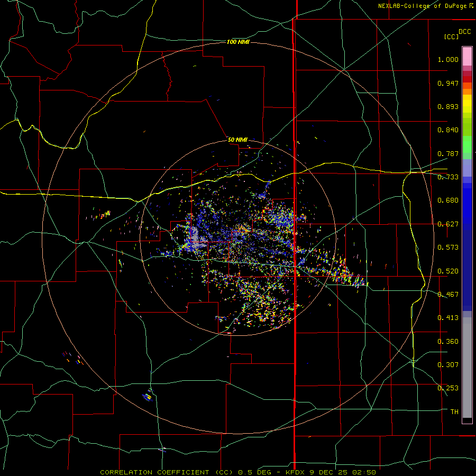Click the 0.840 scale value
Viewport: 476px width, 476px height.
448,130
